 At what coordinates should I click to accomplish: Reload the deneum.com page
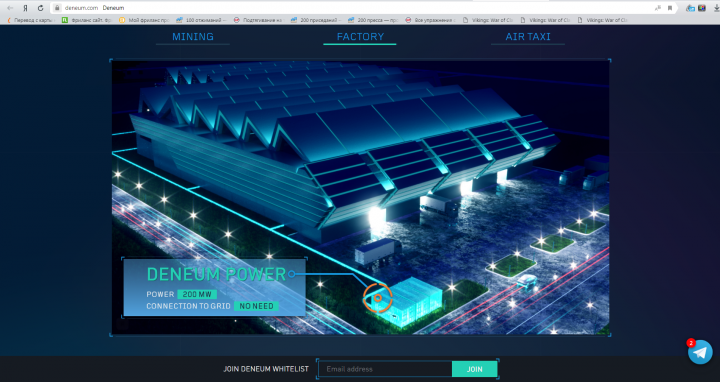click(40, 8)
